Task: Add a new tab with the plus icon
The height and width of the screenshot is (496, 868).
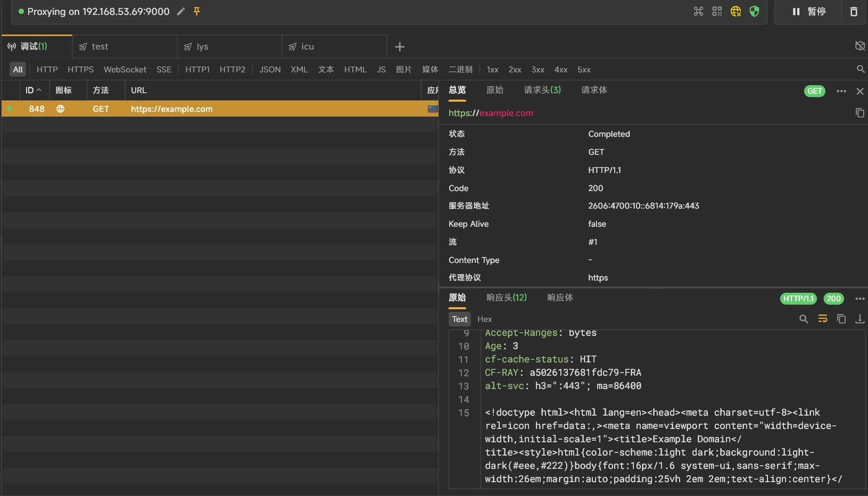Action: tap(400, 47)
